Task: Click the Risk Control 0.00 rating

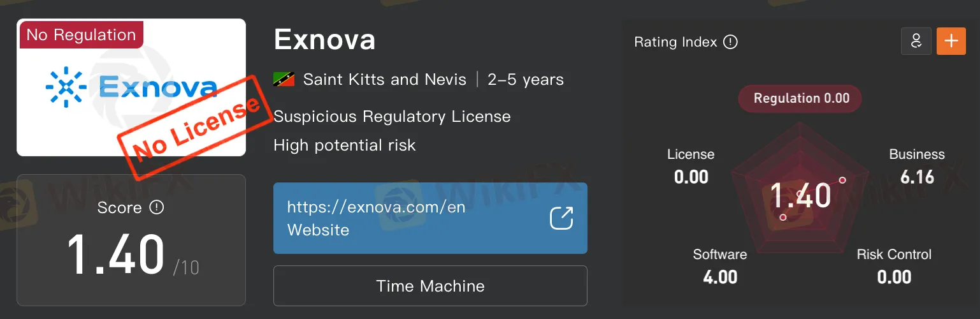Action: pyautogui.click(x=894, y=266)
